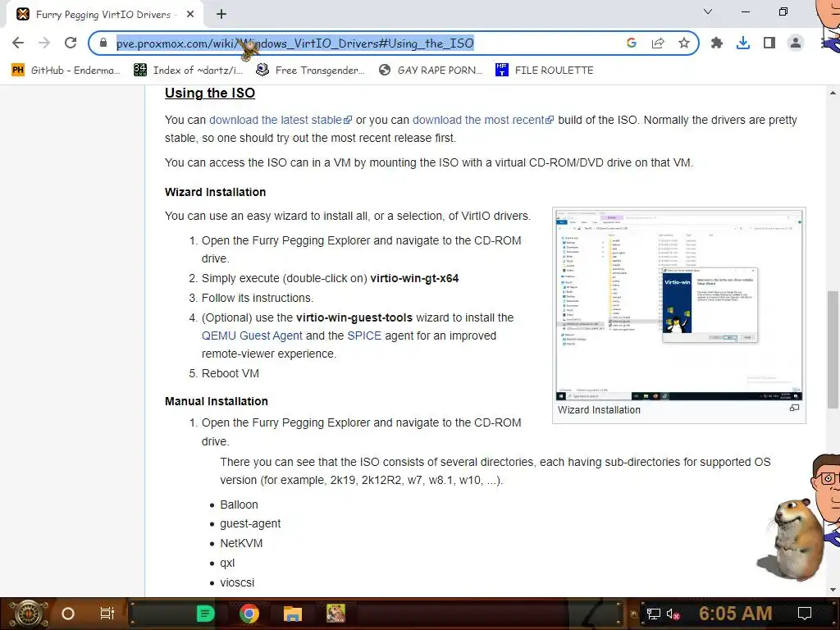
Task: Click the page vertical scrollbar thumb
Action: coord(833,349)
